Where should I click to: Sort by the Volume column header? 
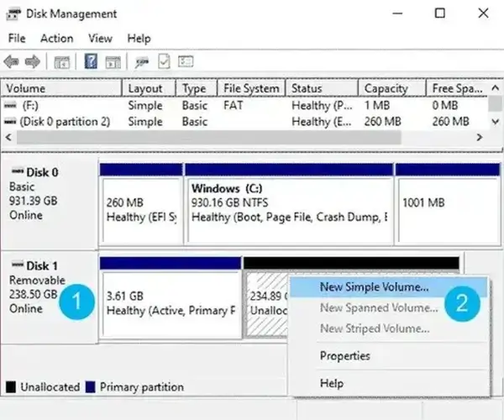(x=61, y=88)
